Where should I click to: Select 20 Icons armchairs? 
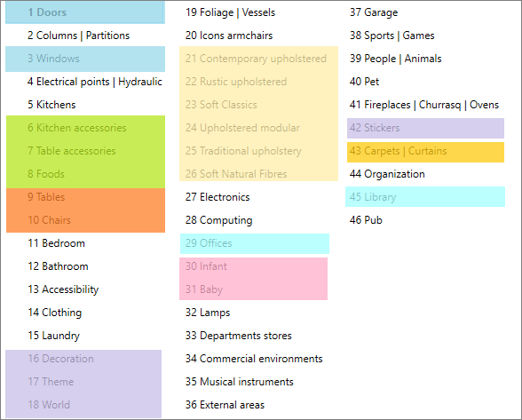229,36
